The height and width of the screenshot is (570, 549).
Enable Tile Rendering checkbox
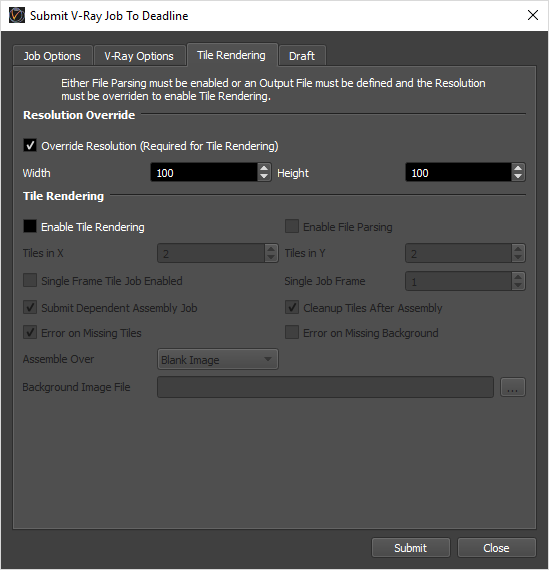pyautogui.click(x=30, y=226)
